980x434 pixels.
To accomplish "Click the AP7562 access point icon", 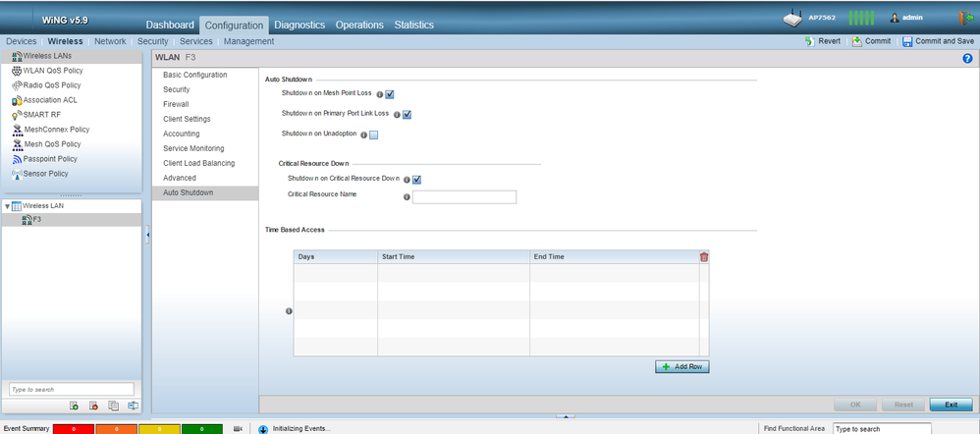I will pyautogui.click(x=794, y=18).
